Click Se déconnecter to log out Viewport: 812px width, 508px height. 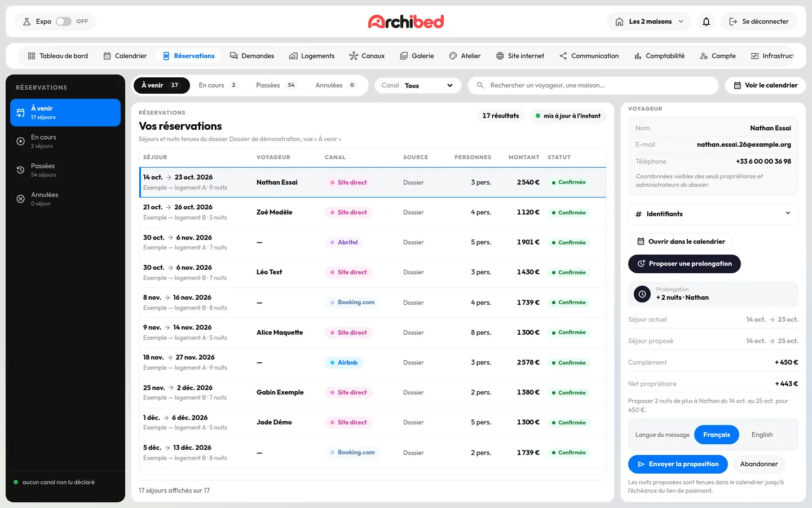(x=758, y=21)
